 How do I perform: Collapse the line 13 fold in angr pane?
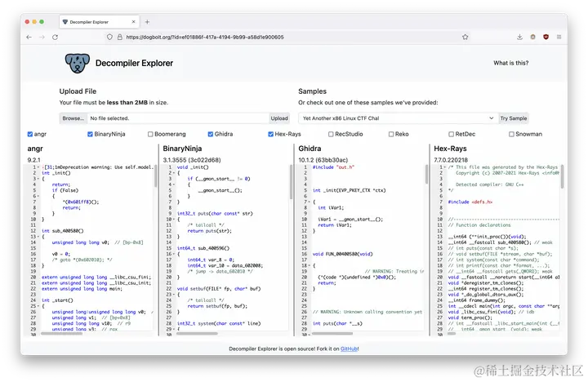point(38,237)
